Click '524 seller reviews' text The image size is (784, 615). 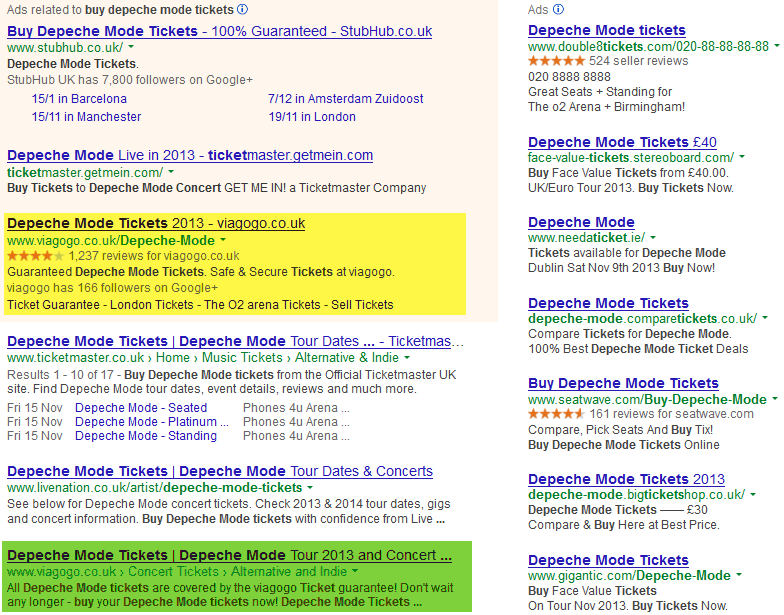[638, 61]
